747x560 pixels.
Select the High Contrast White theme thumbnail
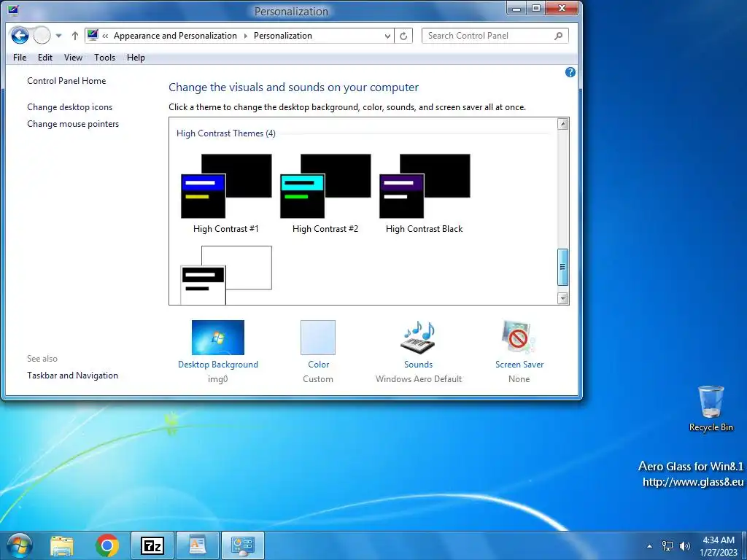pos(226,275)
